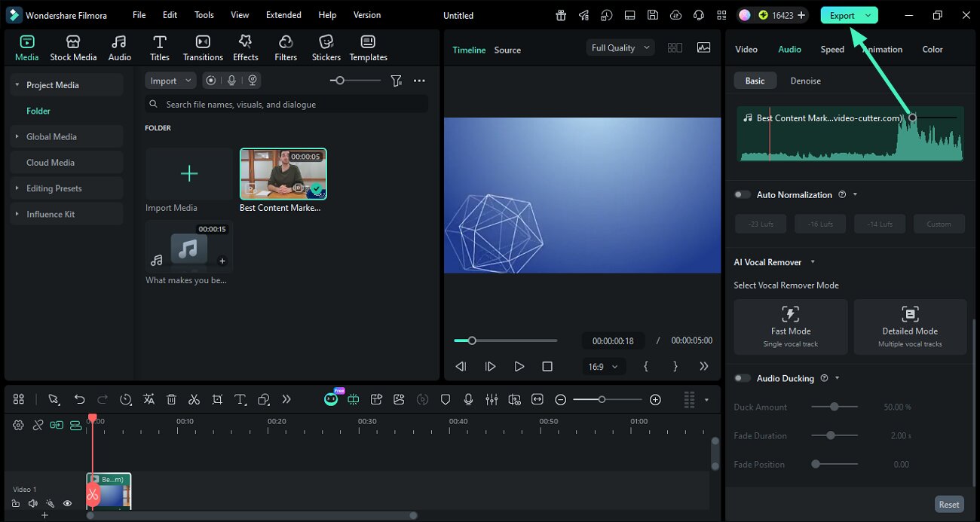The width and height of the screenshot is (980, 522).
Task: Switch to the Stickers tab
Action: (x=326, y=48)
